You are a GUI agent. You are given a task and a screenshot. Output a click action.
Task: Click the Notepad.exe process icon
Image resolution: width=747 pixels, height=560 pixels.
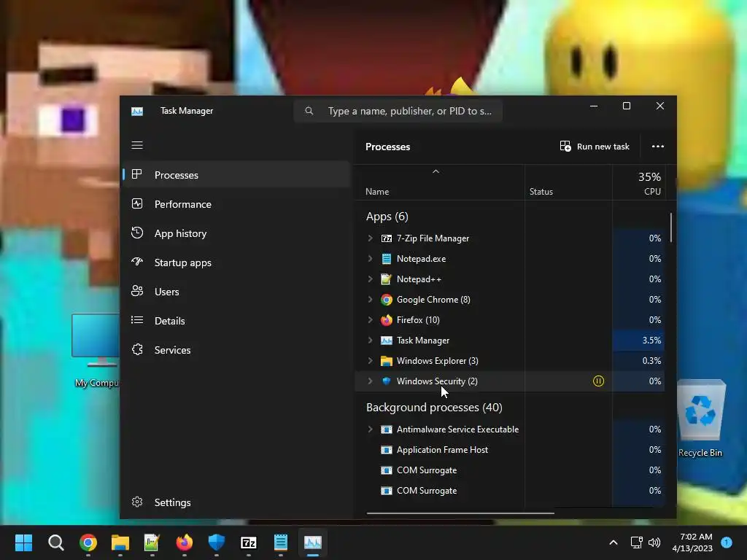click(x=387, y=259)
